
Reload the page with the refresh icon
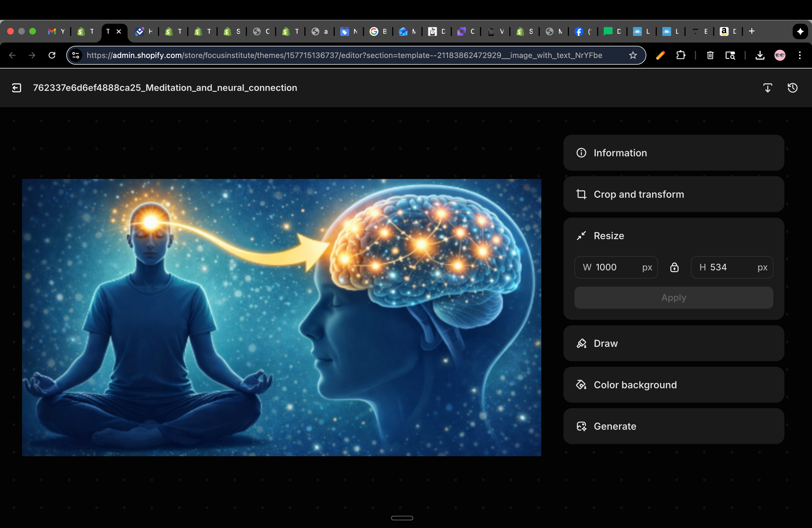52,55
